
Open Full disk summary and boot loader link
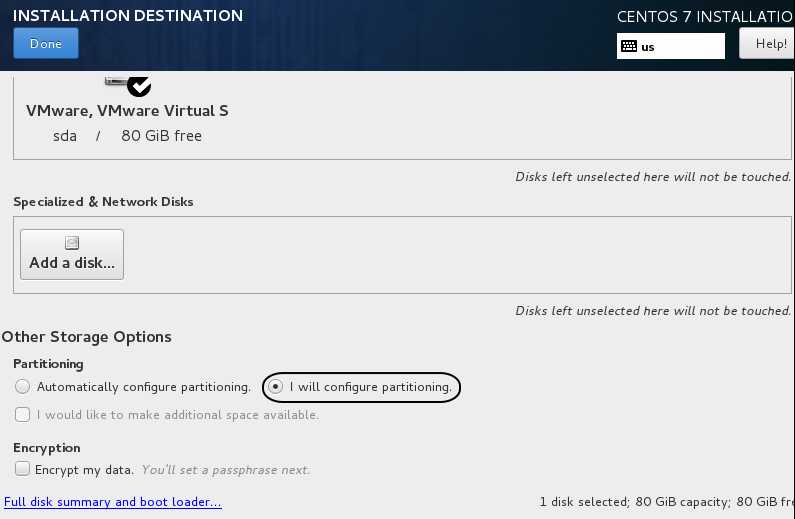(113, 502)
